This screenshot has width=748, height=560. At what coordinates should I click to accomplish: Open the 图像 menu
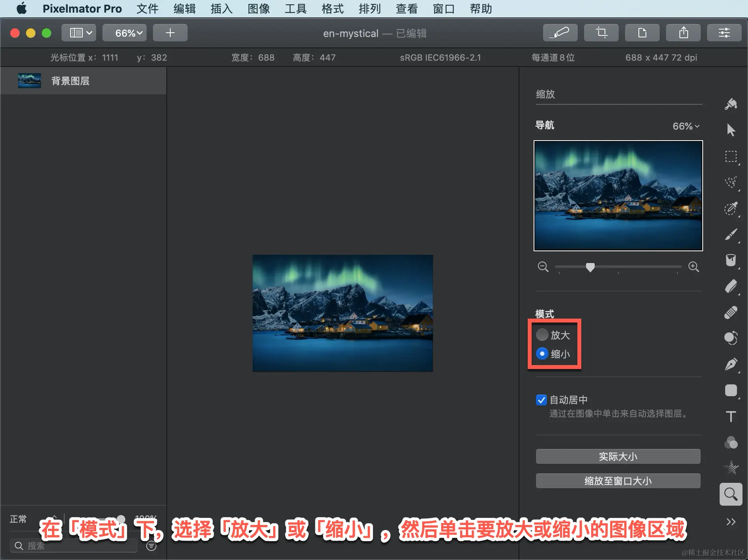pos(259,9)
